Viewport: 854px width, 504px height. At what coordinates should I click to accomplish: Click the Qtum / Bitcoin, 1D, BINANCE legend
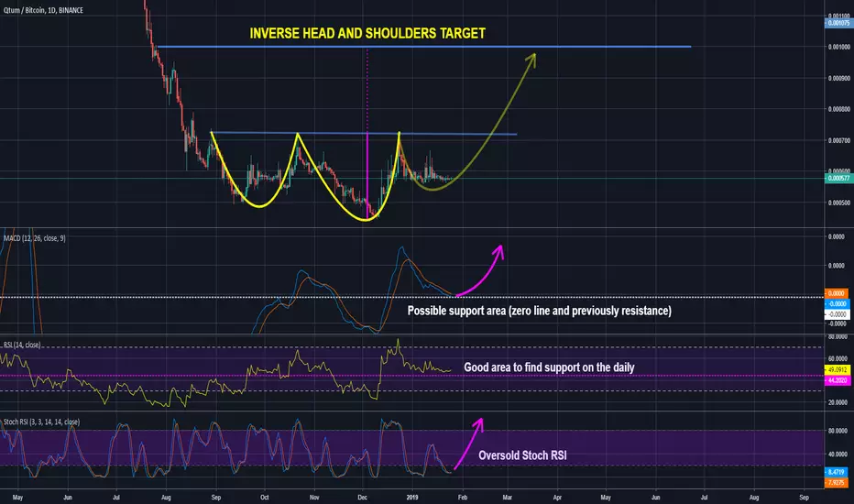click(43, 10)
